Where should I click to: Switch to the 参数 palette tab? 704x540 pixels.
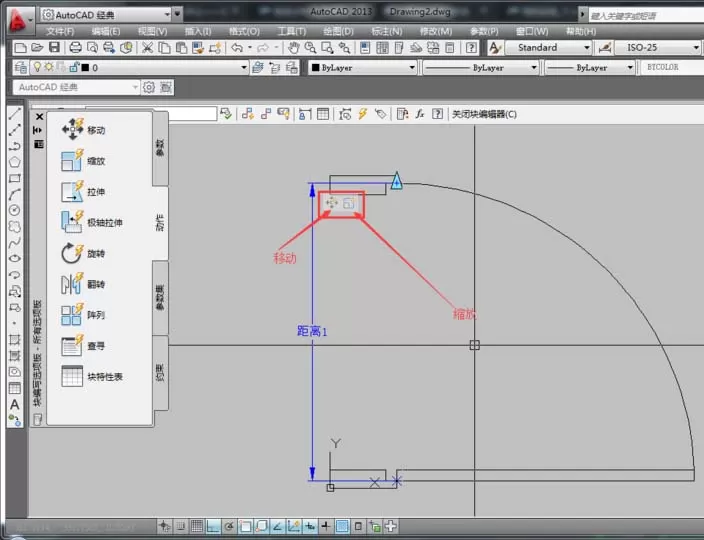[160, 148]
